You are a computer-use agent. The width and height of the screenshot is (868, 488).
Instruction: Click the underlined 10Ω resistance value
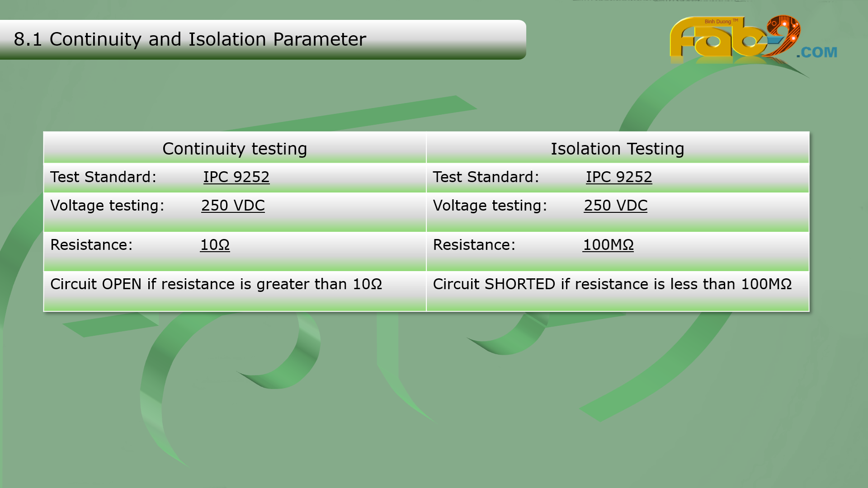pos(215,245)
